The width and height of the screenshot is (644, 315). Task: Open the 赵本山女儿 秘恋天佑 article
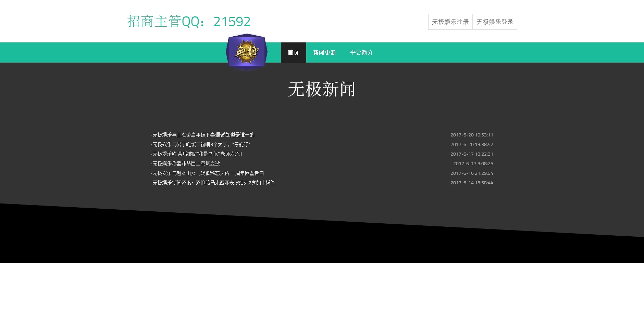point(208,173)
